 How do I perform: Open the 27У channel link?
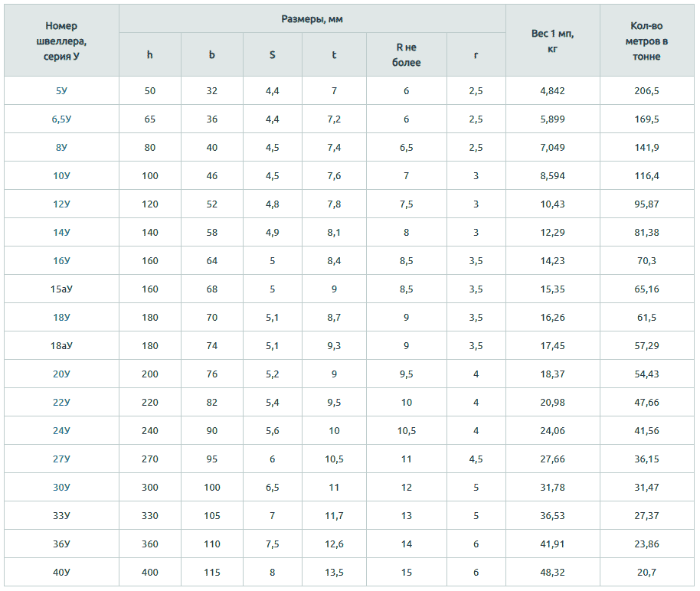tap(61, 459)
